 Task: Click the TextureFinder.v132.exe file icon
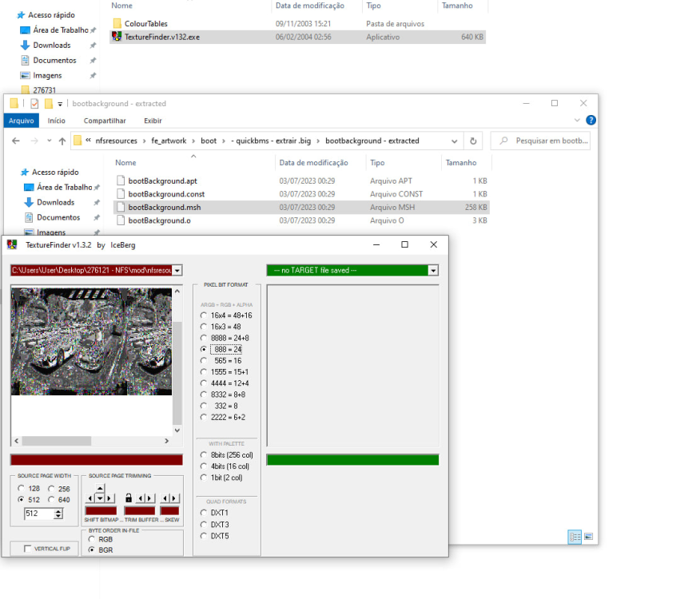coord(117,37)
